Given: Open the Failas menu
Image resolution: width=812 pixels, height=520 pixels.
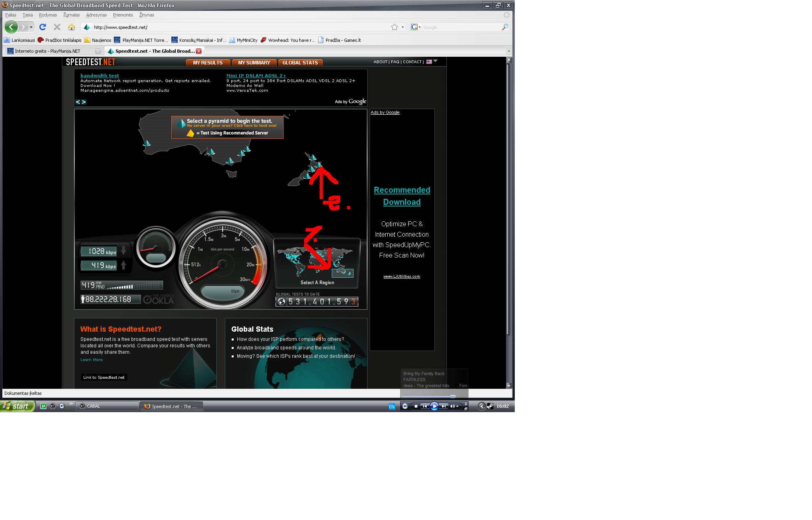Looking at the screenshot, I should 11,15.
